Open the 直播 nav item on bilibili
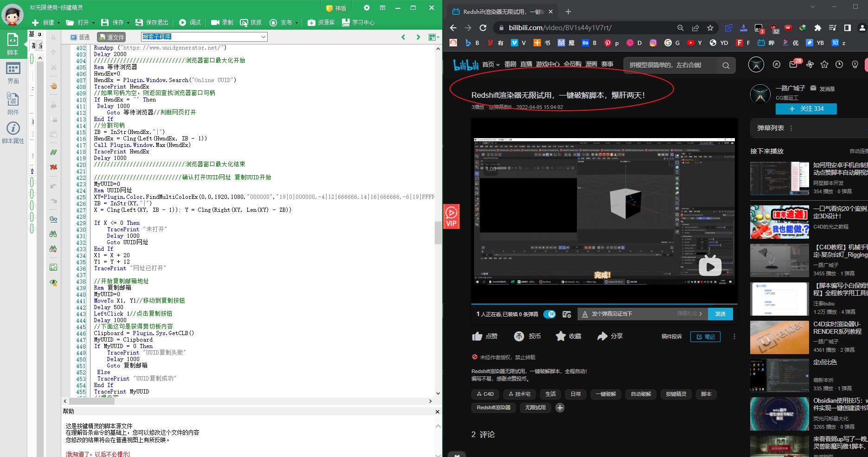This screenshot has width=868, height=457. pyautogui.click(x=526, y=64)
